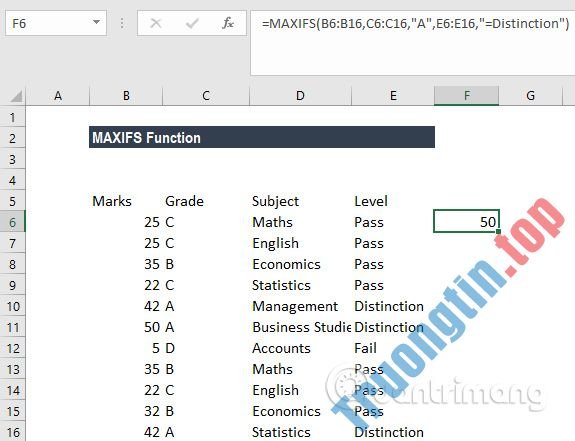Viewport: 575px width, 441px height.
Task: Click the Marks header cell
Action: [x=126, y=201]
